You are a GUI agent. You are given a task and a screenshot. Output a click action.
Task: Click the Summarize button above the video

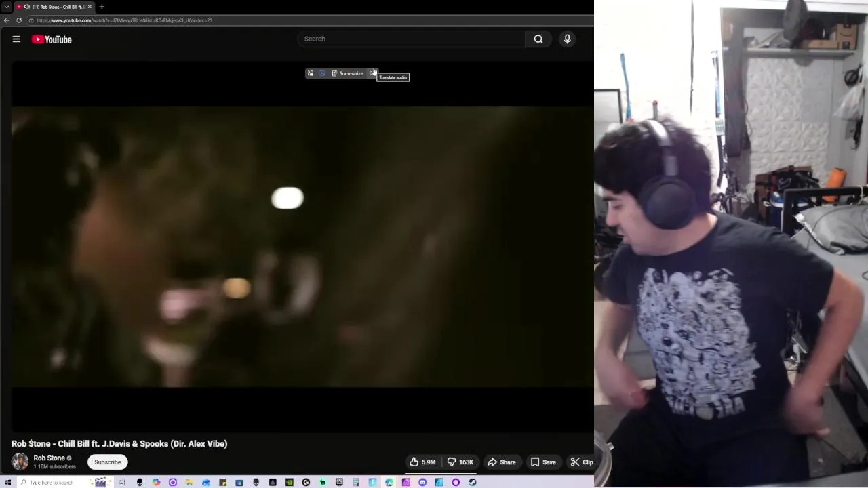coord(348,73)
